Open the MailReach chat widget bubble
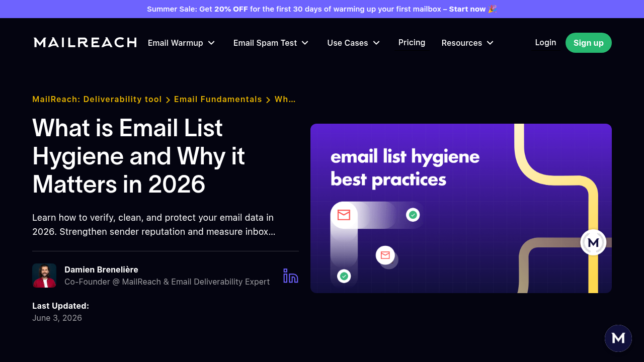 [x=618, y=338]
